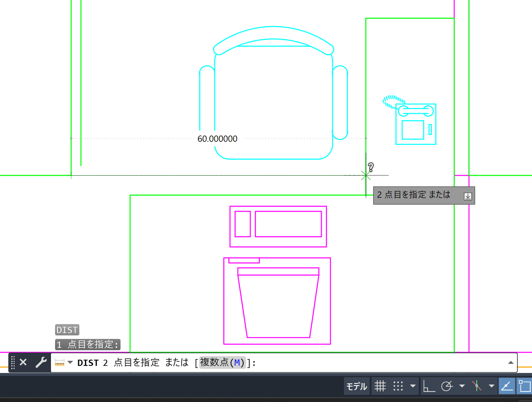Select the 複数点(M) option
The width and height of the screenshot is (532, 402).
click(222, 362)
